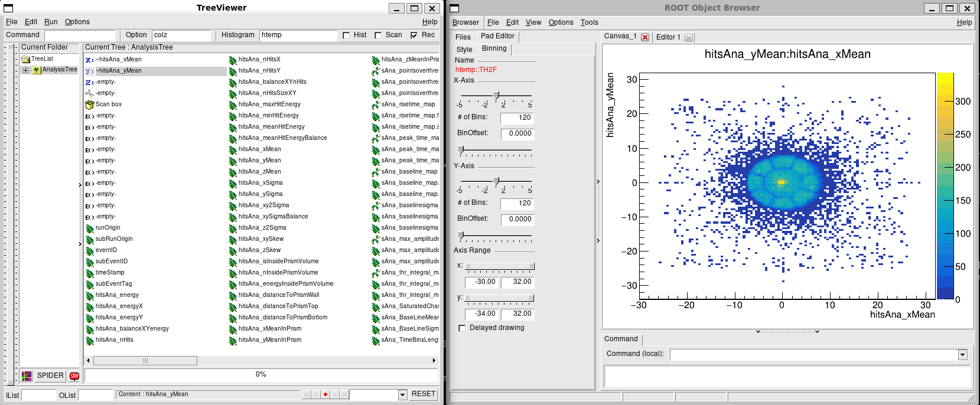Viewport: 980px width, 405px height.
Task: Click the Axis Range y double slider
Action: (x=500, y=298)
